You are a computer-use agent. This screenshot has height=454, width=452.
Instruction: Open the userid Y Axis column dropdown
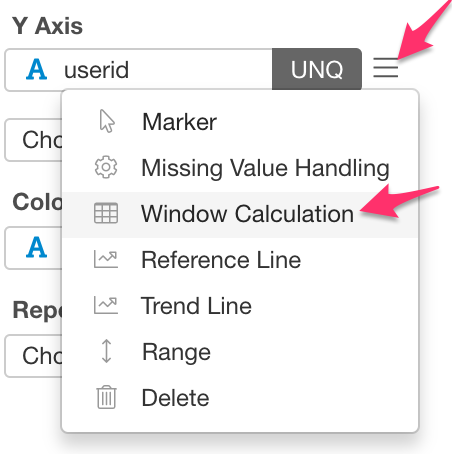click(x=139, y=69)
